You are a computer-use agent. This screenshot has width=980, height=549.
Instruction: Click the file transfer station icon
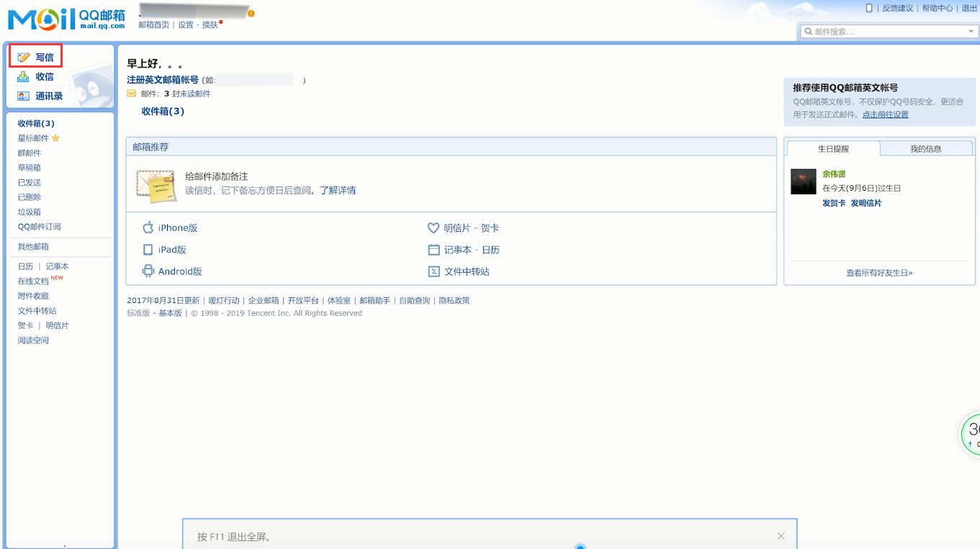[433, 271]
